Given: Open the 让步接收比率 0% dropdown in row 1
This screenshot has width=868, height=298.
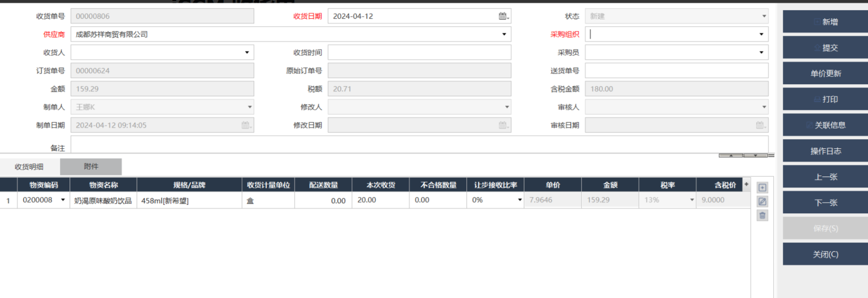Looking at the screenshot, I should click(520, 200).
